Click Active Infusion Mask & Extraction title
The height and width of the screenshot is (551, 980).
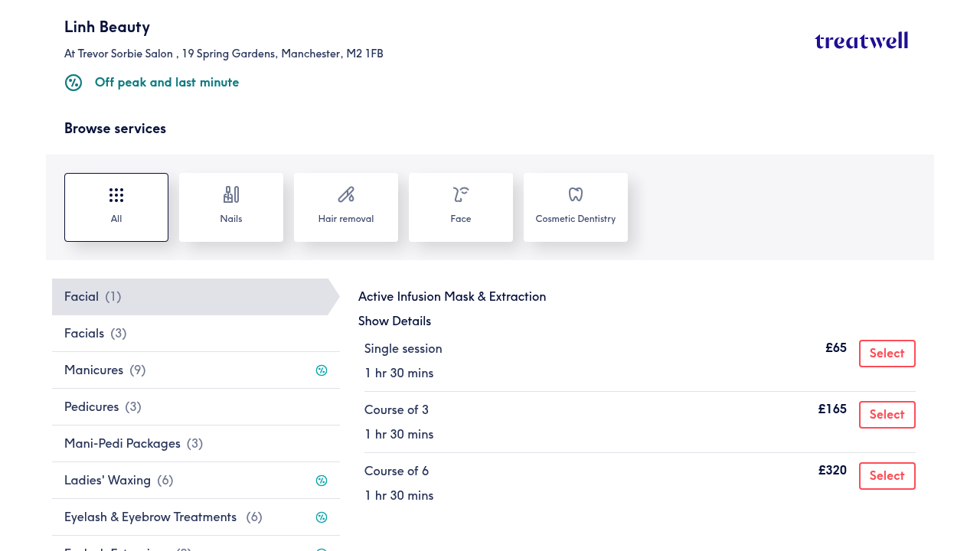[x=452, y=297]
